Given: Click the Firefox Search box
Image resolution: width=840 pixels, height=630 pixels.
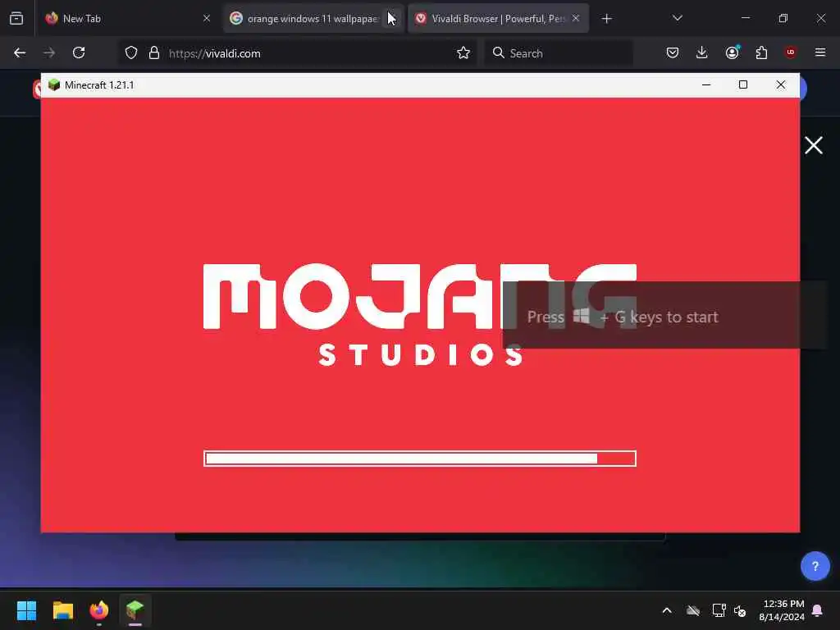Looking at the screenshot, I should point(559,53).
